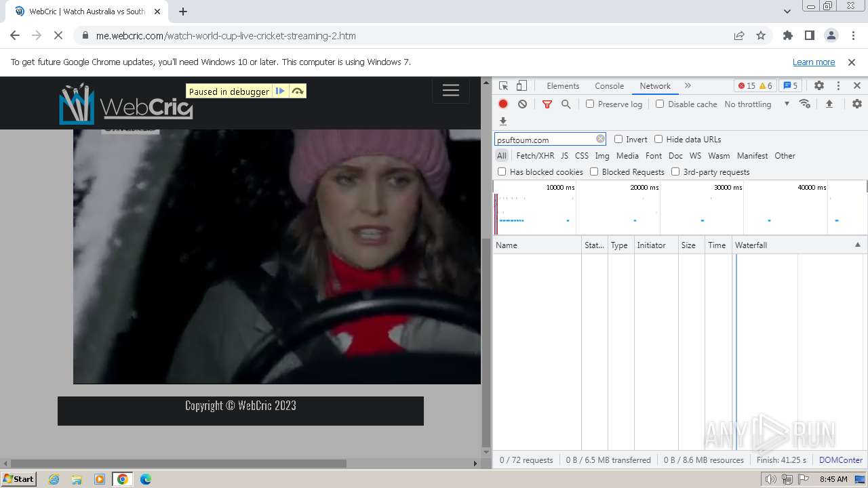Image resolution: width=868 pixels, height=488 pixels.
Task: Stop loading the page
Action: [58, 36]
